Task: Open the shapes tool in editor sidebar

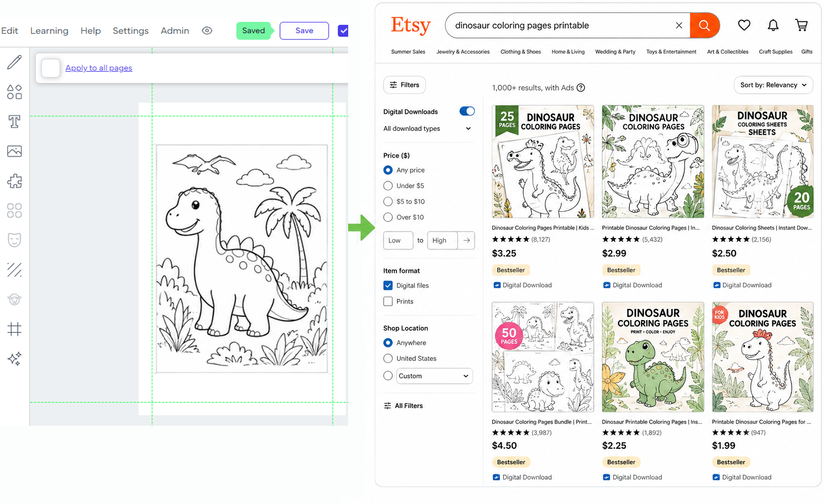Action: pyautogui.click(x=14, y=92)
